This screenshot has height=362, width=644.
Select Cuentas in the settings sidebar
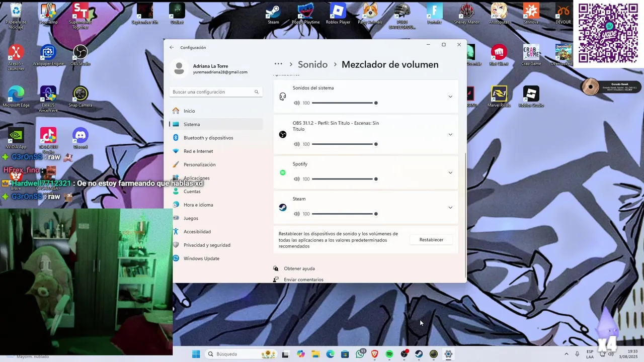pos(216,192)
